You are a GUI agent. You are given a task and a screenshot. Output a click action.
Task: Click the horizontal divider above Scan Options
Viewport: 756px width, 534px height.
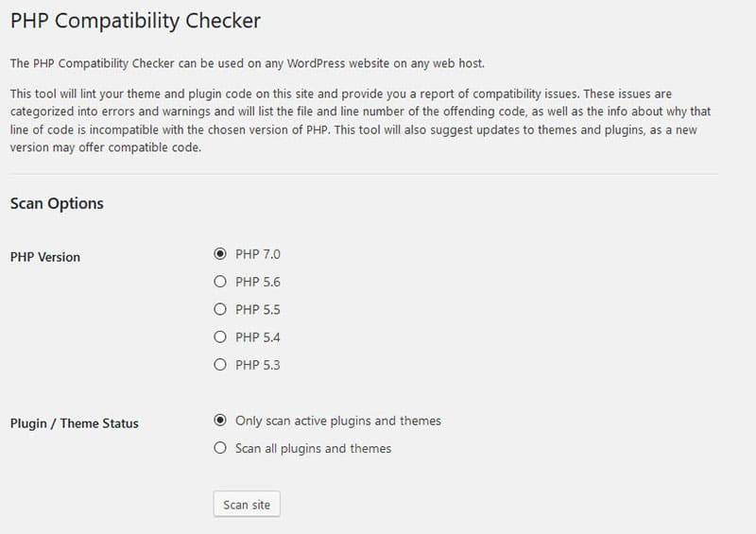[x=364, y=174]
